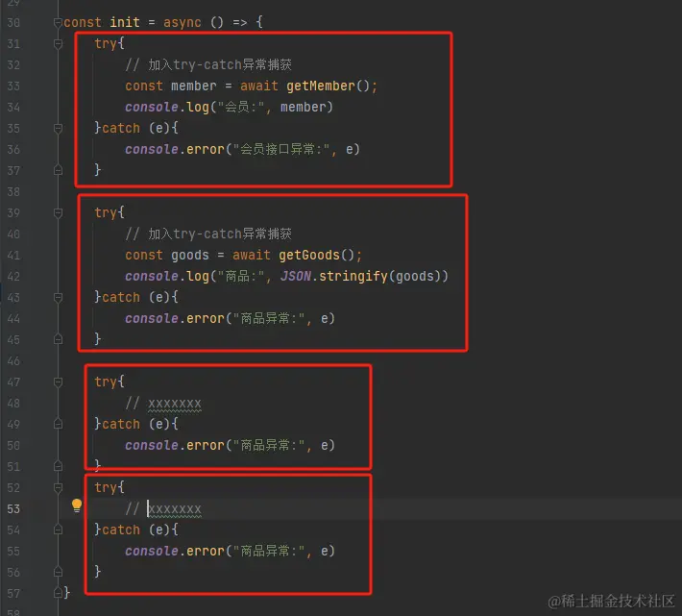Click the string "会员接口异常:" on line 36
Image resolution: width=682 pixels, height=616 pixels.
click(281, 149)
